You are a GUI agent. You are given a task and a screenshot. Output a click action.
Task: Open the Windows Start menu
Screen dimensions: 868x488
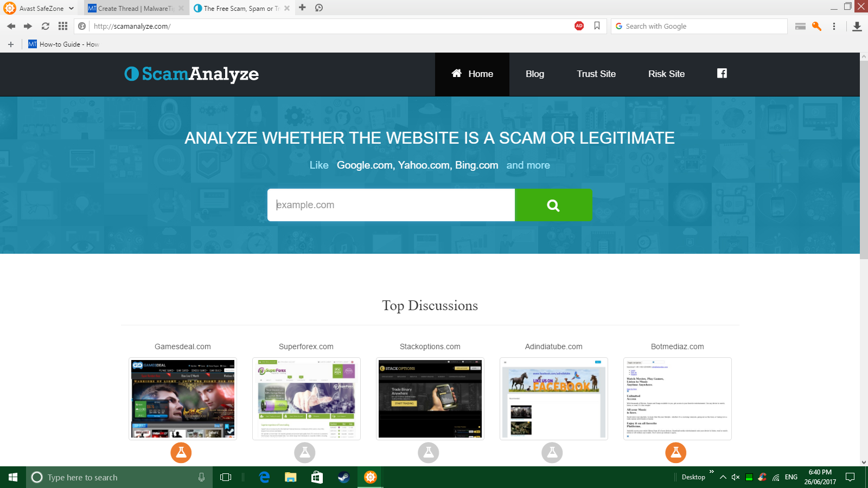tap(13, 477)
